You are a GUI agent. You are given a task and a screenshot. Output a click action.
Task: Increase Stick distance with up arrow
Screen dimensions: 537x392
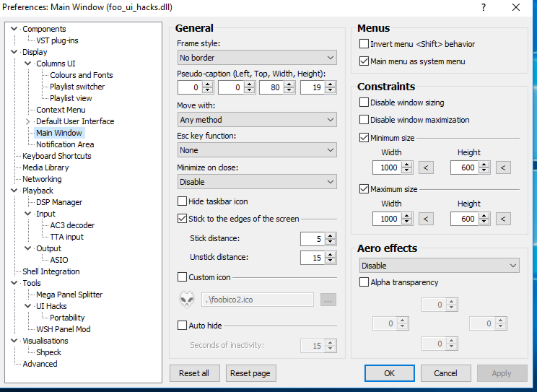331,235
